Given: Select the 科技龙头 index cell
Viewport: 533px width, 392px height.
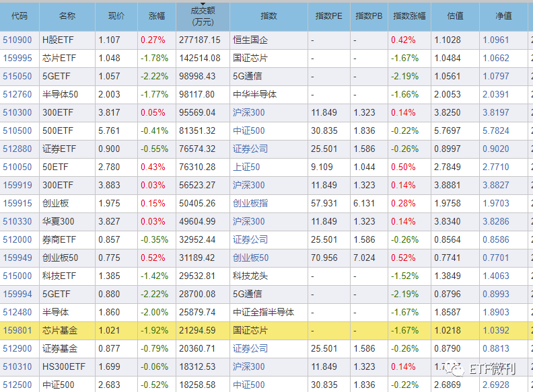Looking at the screenshot, I should (x=269, y=276).
